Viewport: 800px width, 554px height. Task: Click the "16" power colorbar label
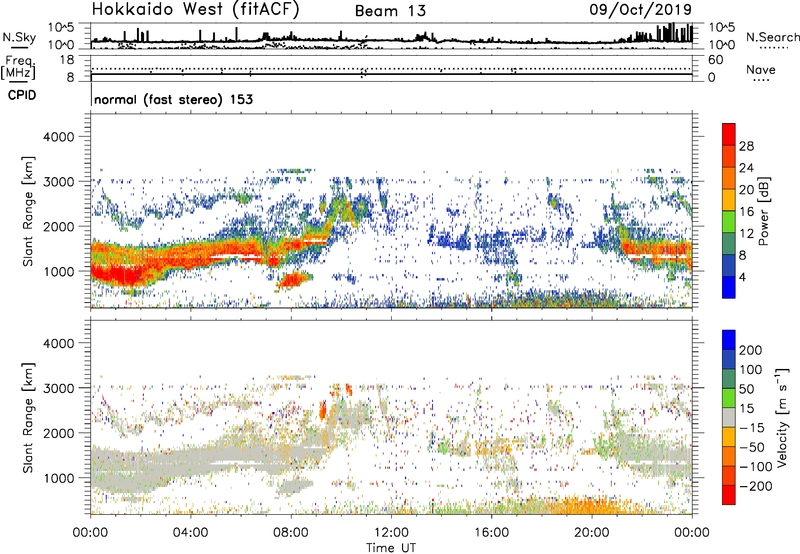pyautogui.click(x=746, y=212)
